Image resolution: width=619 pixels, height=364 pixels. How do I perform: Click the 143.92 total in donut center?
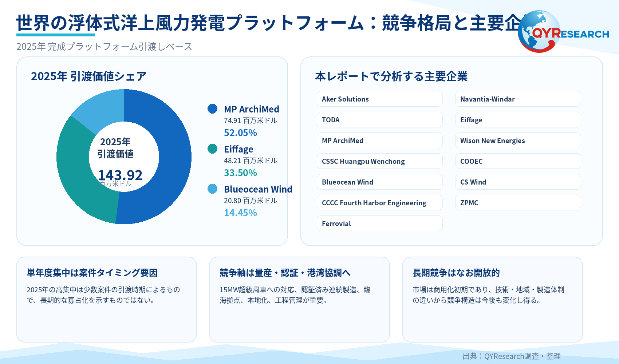tap(120, 175)
